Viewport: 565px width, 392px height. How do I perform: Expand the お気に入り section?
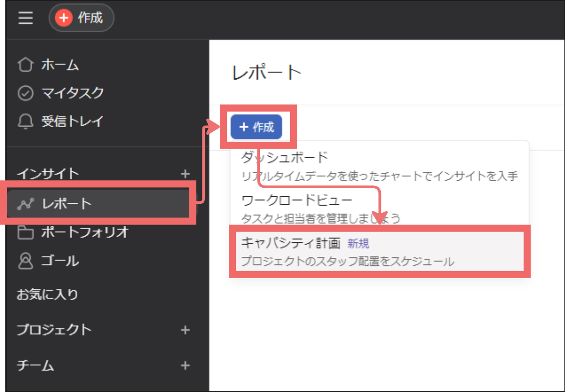point(47,295)
